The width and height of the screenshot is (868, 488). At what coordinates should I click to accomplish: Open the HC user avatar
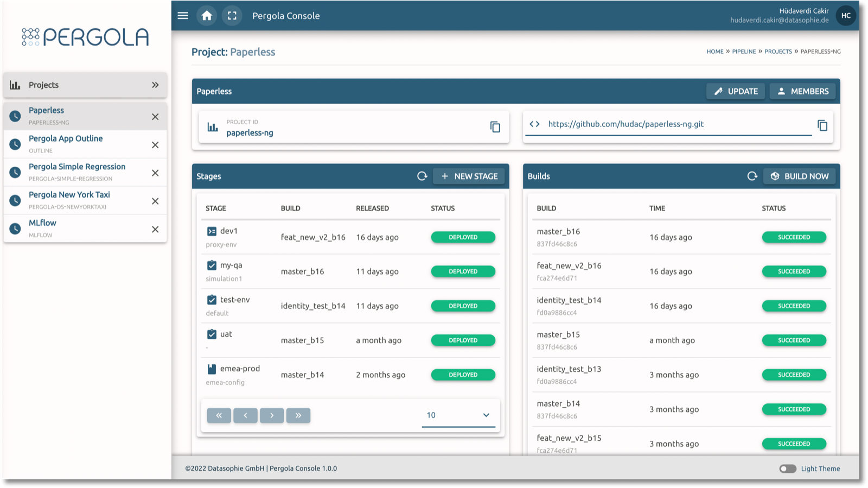click(846, 16)
